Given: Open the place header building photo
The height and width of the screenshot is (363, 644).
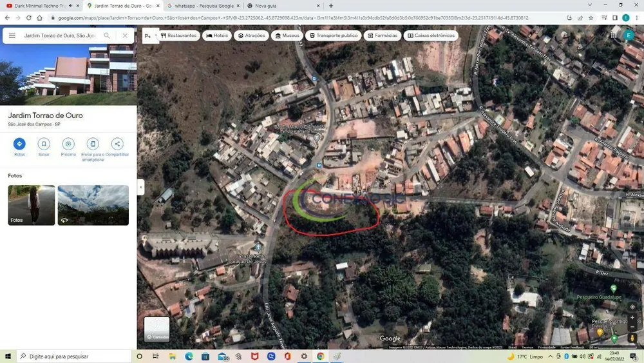Looking at the screenshot, I should [x=68, y=75].
